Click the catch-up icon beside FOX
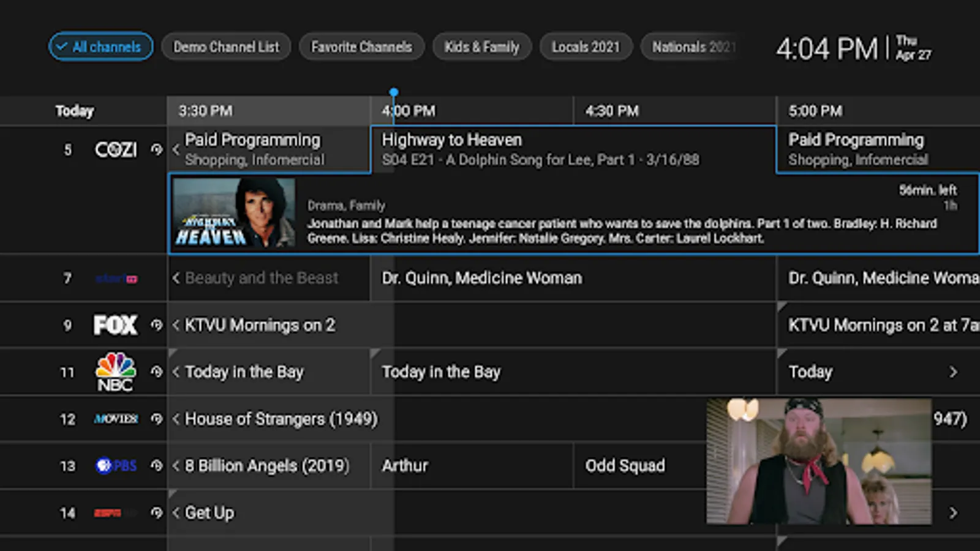Viewport: 980px width, 551px height. point(157,325)
